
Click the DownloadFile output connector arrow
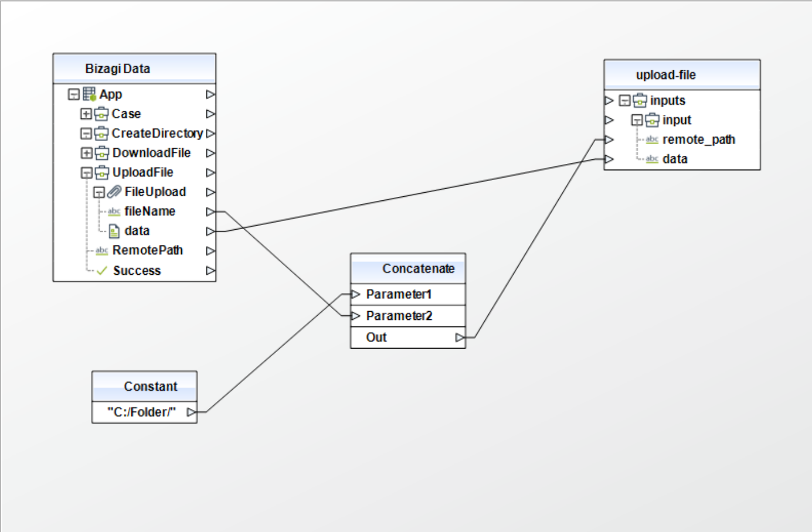point(210,153)
